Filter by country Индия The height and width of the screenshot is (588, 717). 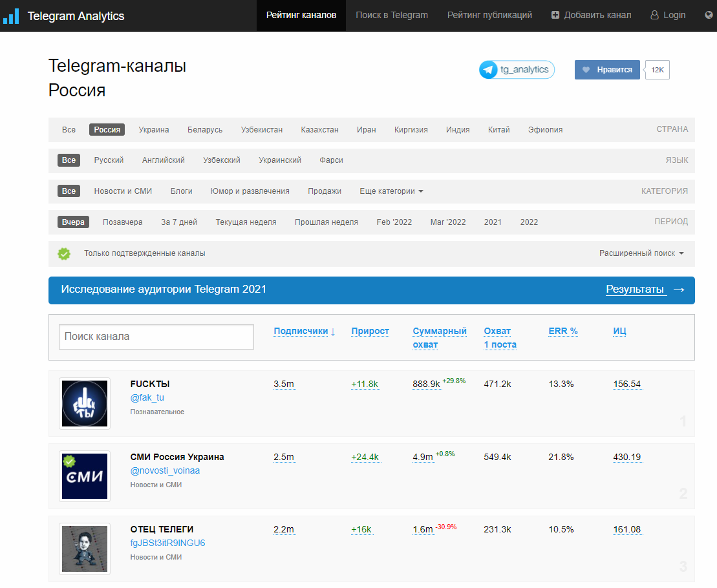coord(458,130)
